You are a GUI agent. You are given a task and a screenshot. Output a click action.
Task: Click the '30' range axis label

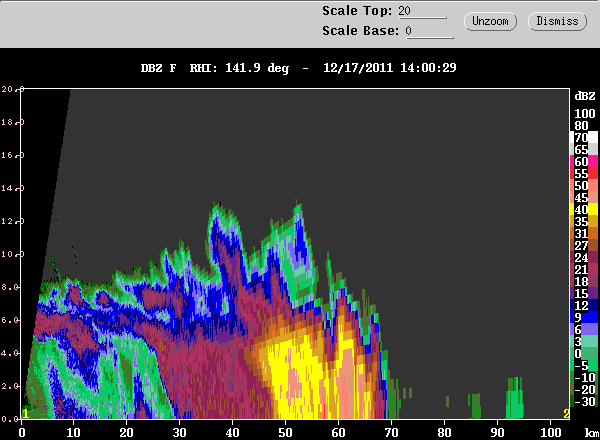[x=179, y=433]
